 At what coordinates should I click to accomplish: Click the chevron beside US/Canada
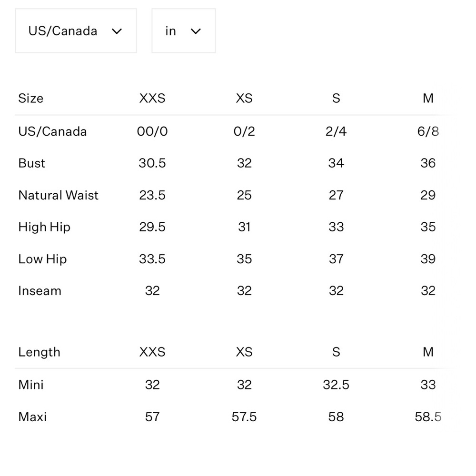tap(117, 31)
